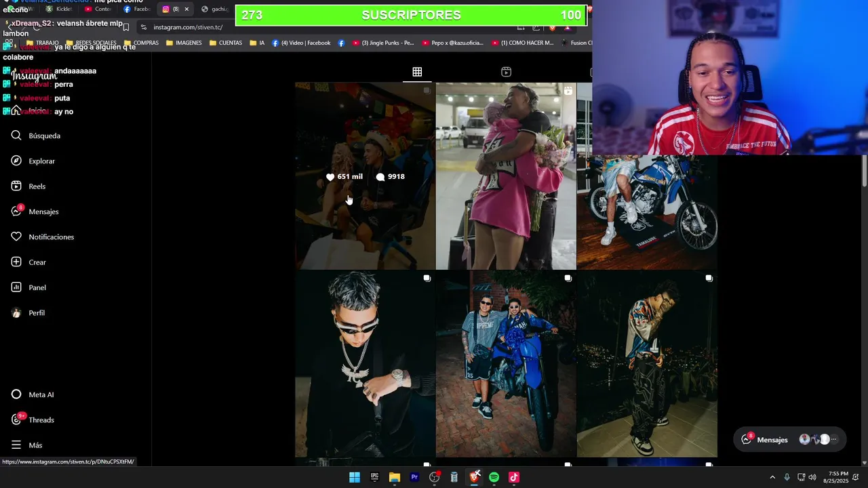Open the (4) Video | Facebook bookmark
Image resolution: width=868 pixels, height=488 pixels.
point(301,43)
